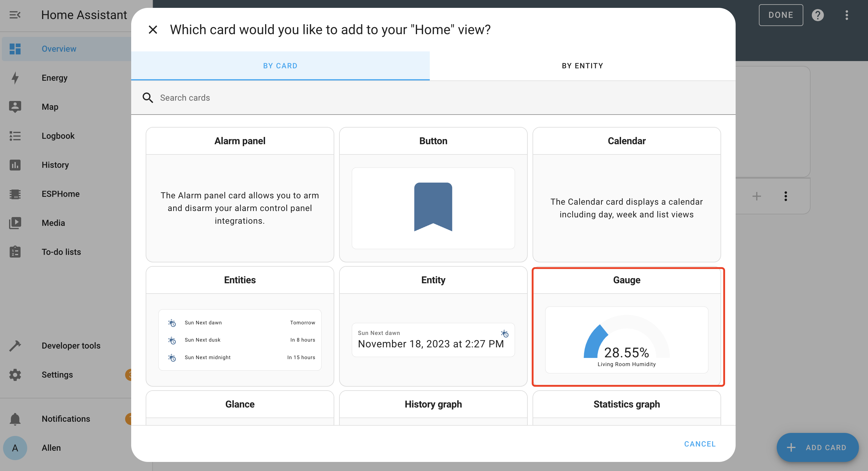Click the Notifications bell icon
This screenshot has height=471, width=868.
click(15, 419)
